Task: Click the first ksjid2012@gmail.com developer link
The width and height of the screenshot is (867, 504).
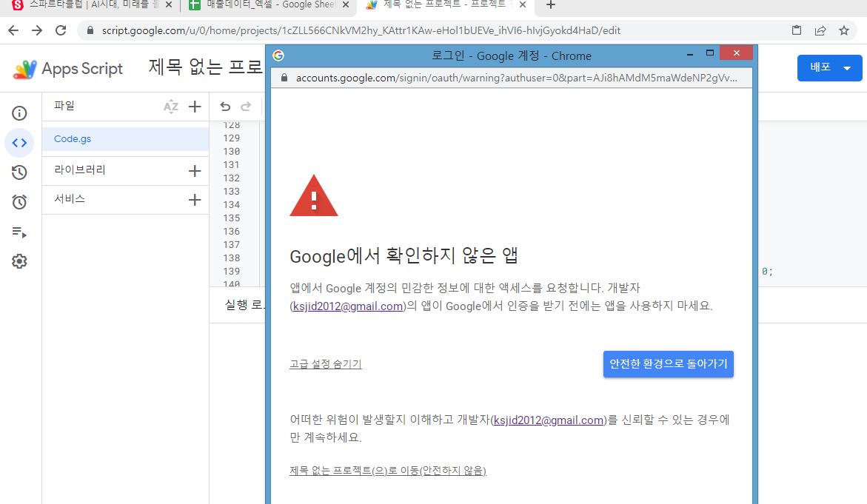Action: tap(348, 306)
